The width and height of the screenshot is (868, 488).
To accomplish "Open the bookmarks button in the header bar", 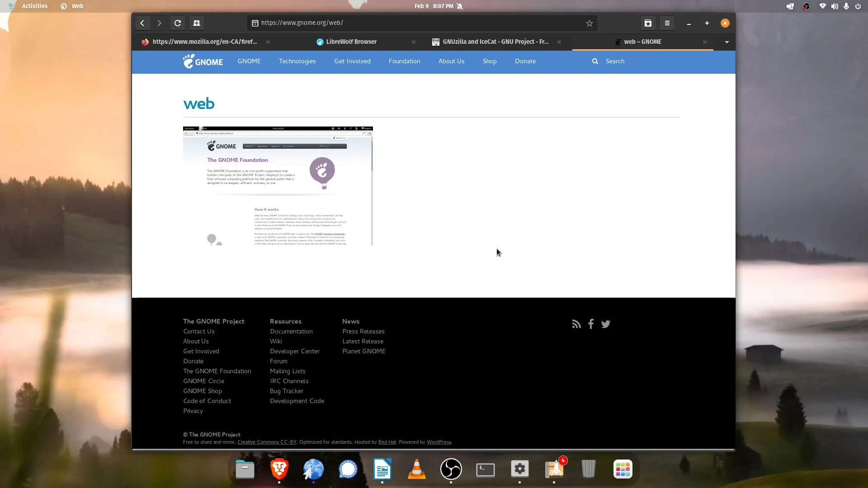I will click(648, 23).
